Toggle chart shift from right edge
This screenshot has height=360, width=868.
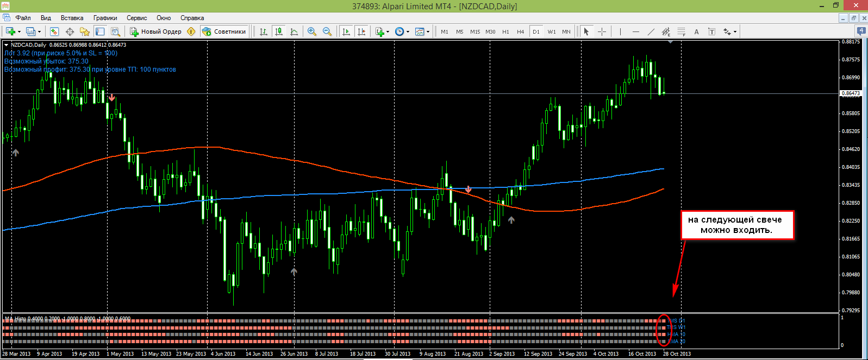point(361,31)
